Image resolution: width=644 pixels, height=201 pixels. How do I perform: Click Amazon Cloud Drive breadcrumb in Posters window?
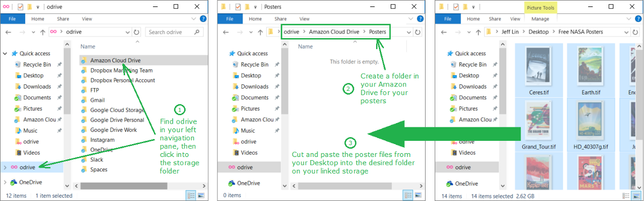334,32
